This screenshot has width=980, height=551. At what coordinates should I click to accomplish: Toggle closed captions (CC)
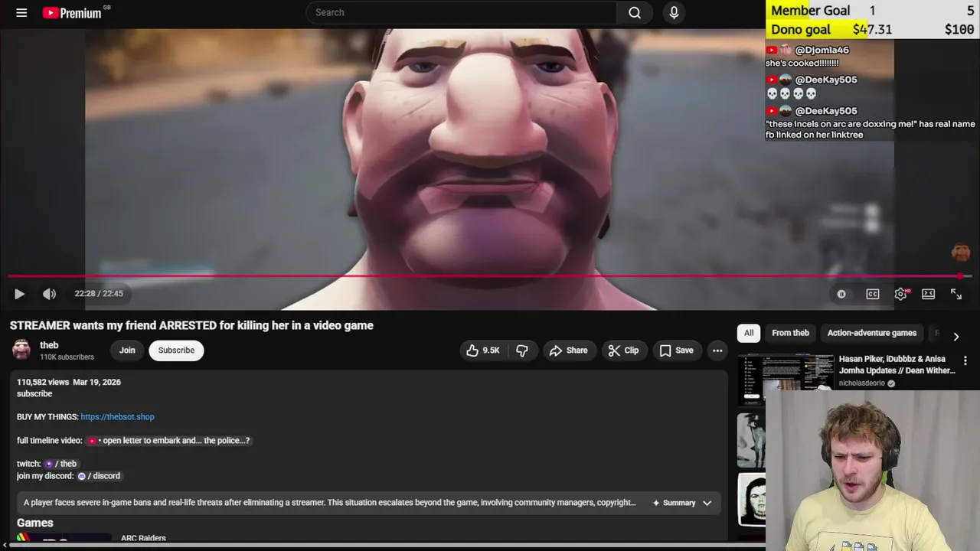pos(872,294)
